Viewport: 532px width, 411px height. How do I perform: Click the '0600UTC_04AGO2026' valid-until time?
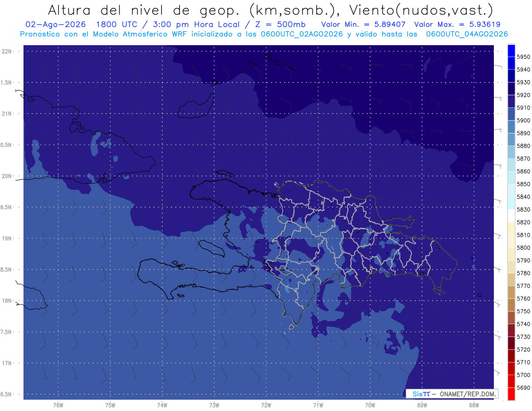[x=467, y=34]
